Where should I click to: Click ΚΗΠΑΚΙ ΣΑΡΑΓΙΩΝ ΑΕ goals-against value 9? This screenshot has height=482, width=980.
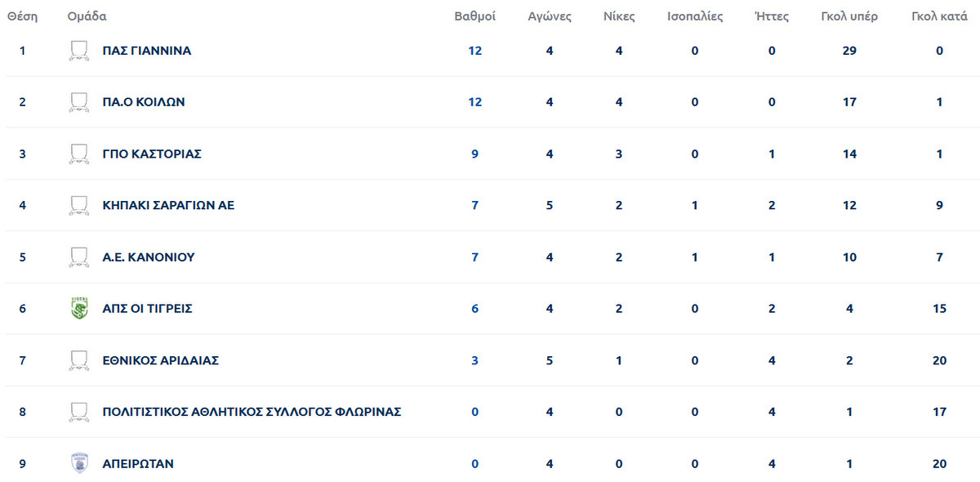pos(940,205)
